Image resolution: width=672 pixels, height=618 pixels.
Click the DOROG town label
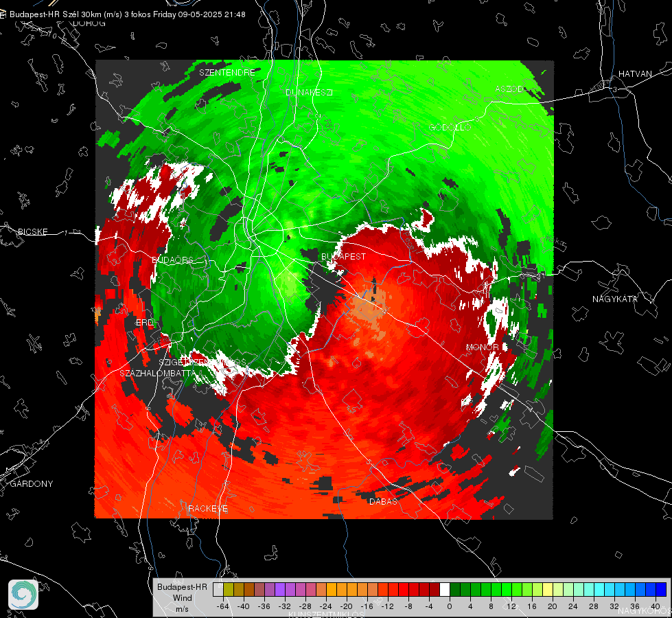click(x=89, y=23)
